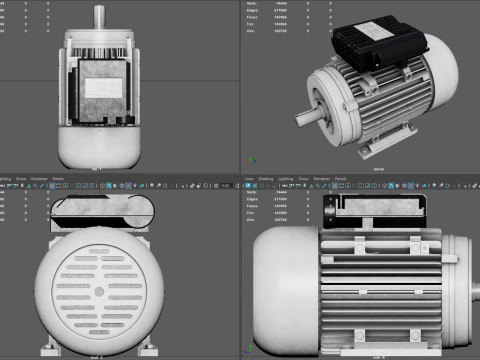Toggle Grid display in front view panel

click(52, 186)
